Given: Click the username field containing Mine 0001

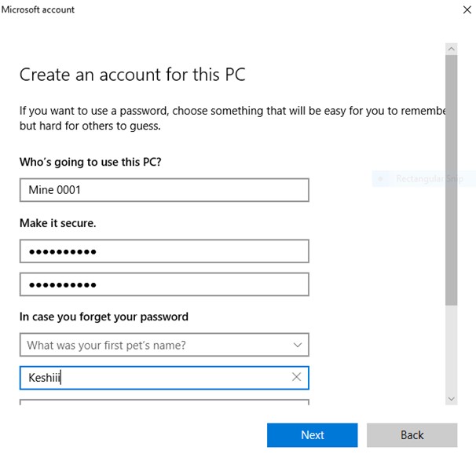Looking at the screenshot, I should (164, 190).
